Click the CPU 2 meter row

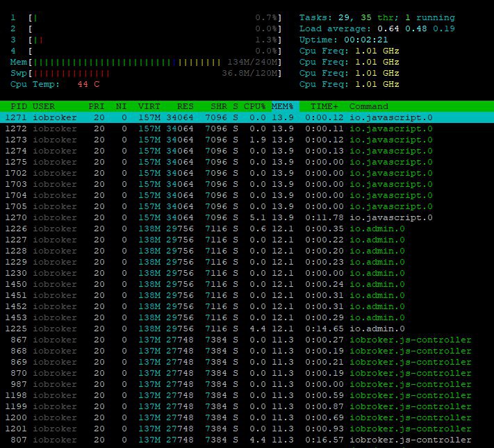(x=146, y=28)
